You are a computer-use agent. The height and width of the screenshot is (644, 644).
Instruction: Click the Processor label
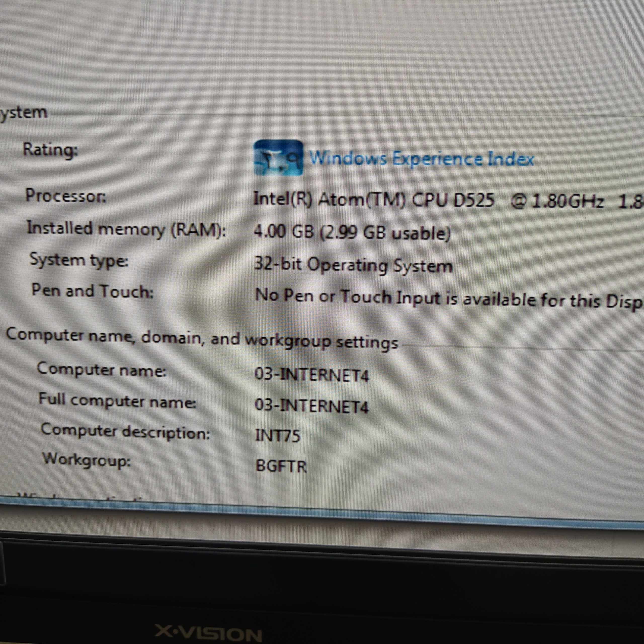click(66, 196)
